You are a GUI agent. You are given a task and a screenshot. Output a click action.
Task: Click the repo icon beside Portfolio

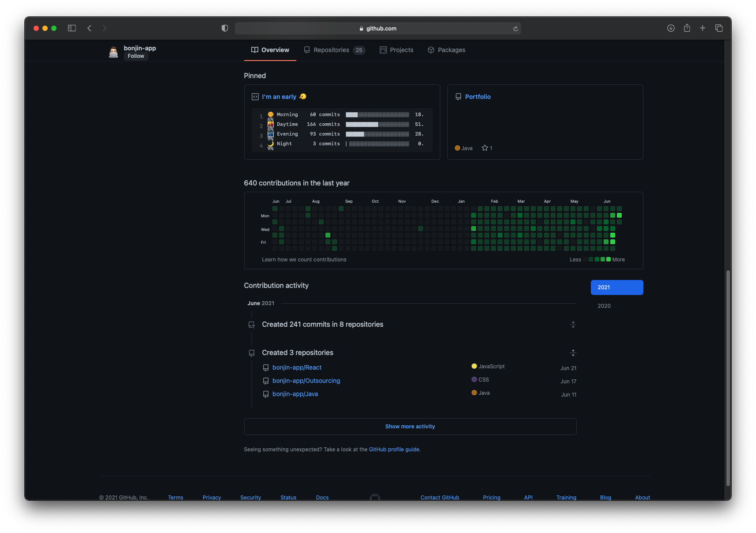pos(458,97)
